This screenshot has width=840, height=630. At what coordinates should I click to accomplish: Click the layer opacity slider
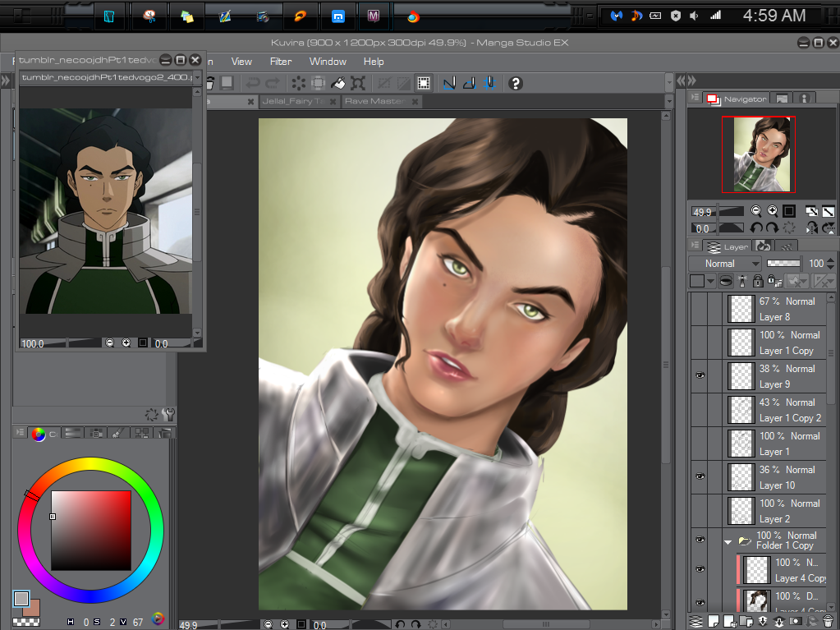point(783,263)
